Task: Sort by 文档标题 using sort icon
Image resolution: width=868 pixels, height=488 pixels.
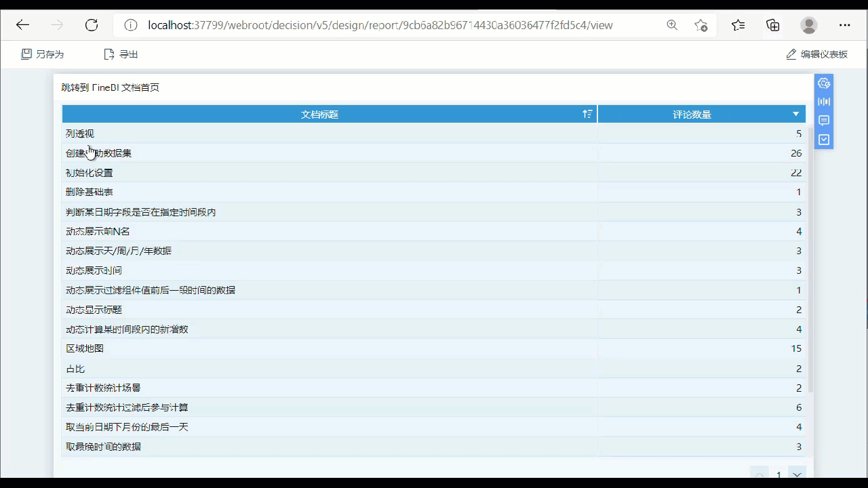Action: coord(587,114)
